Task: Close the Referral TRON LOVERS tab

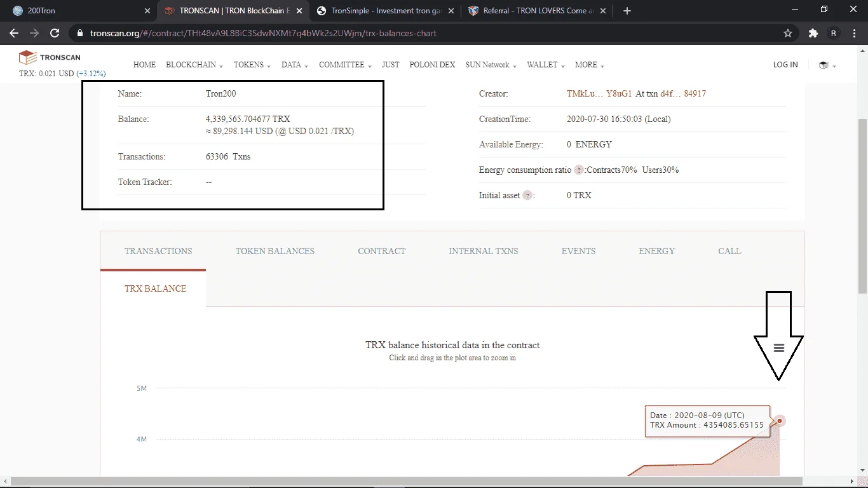Action: pos(602,11)
